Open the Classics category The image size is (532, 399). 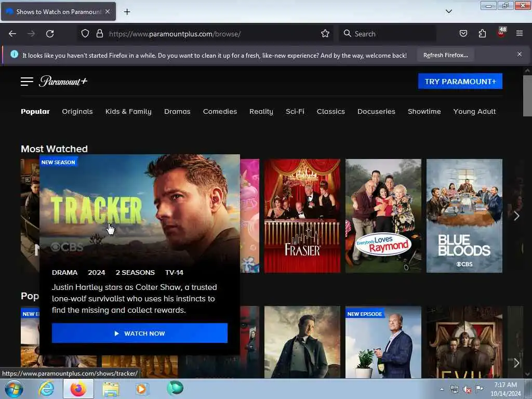(x=331, y=111)
